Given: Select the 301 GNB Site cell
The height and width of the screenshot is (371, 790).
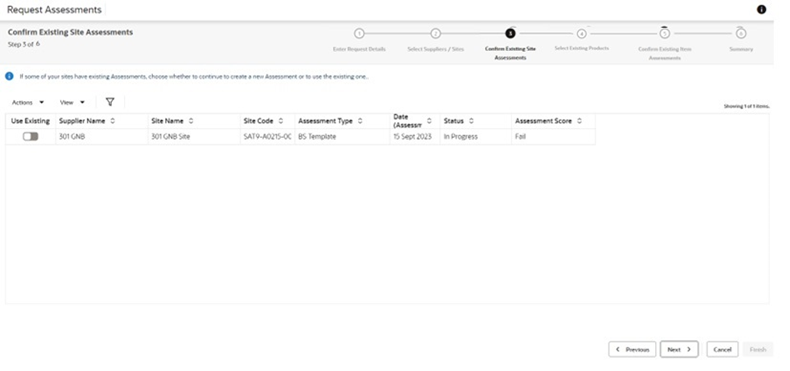Looking at the screenshot, I should (194, 137).
